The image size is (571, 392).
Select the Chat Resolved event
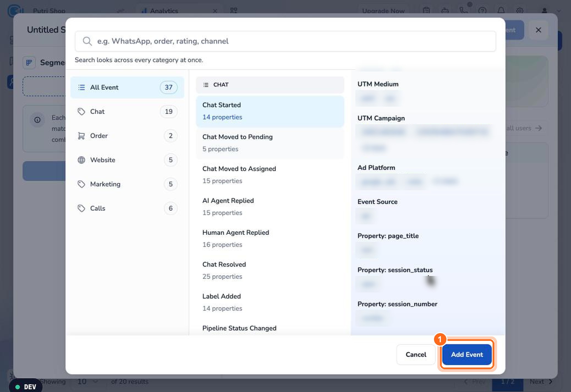[270, 270]
